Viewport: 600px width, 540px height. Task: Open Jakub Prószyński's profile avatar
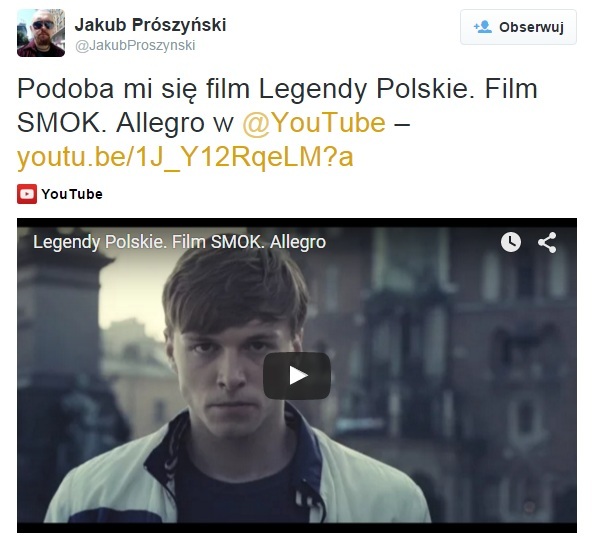coord(41,33)
